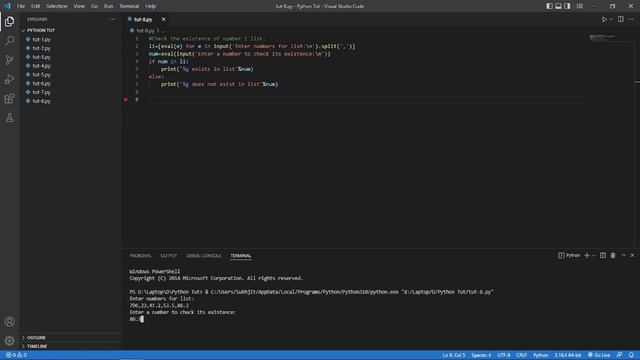
Task: Change encoding via UTF-8 status
Action: (x=504, y=355)
